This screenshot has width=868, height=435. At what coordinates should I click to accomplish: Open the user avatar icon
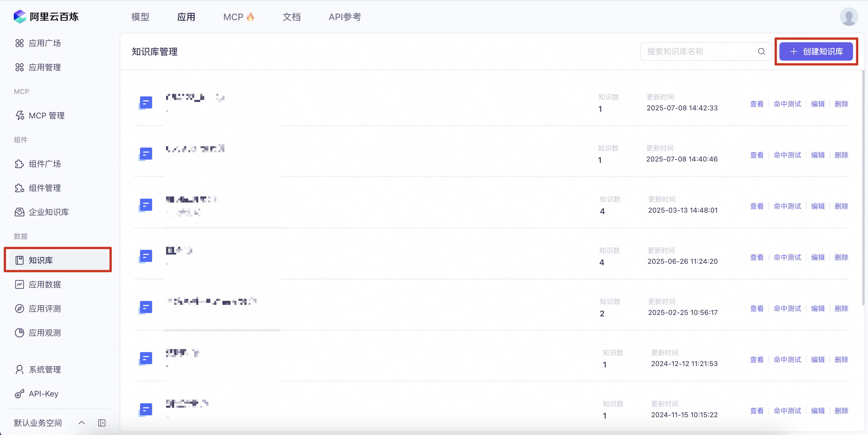(848, 16)
